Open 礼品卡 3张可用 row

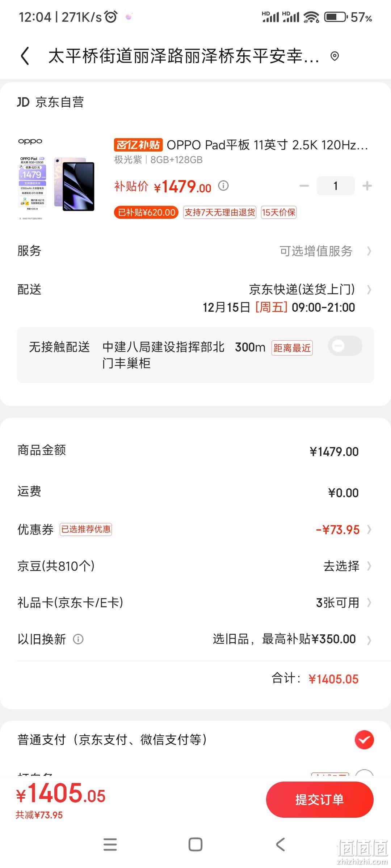coord(195,603)
